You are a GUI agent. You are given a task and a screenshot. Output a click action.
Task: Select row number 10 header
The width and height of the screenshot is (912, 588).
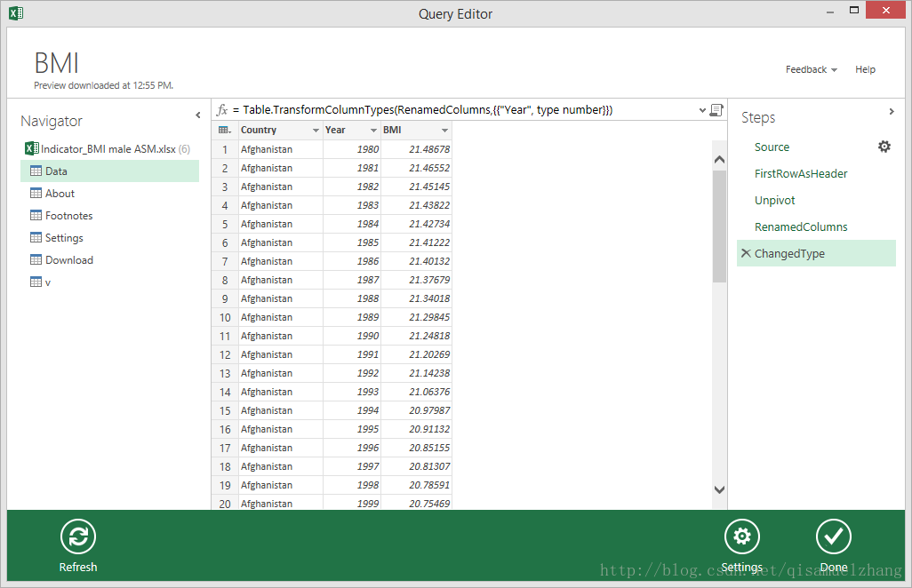click(x=225, y=317)
